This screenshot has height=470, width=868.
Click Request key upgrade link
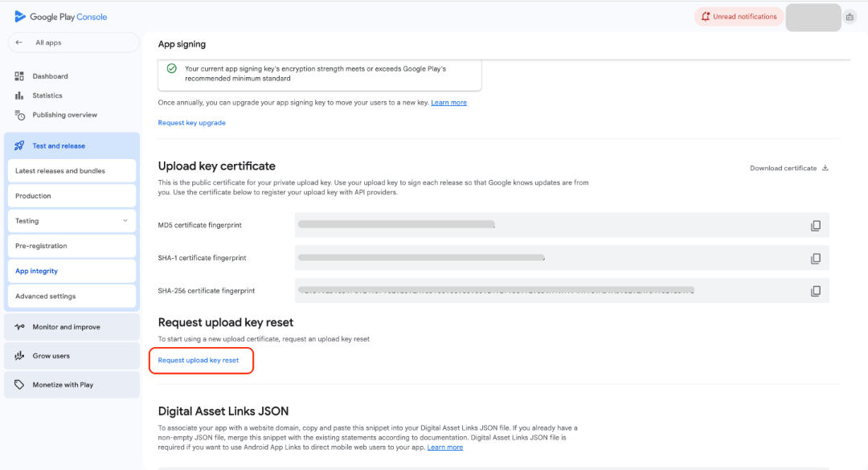pos(191,123)
